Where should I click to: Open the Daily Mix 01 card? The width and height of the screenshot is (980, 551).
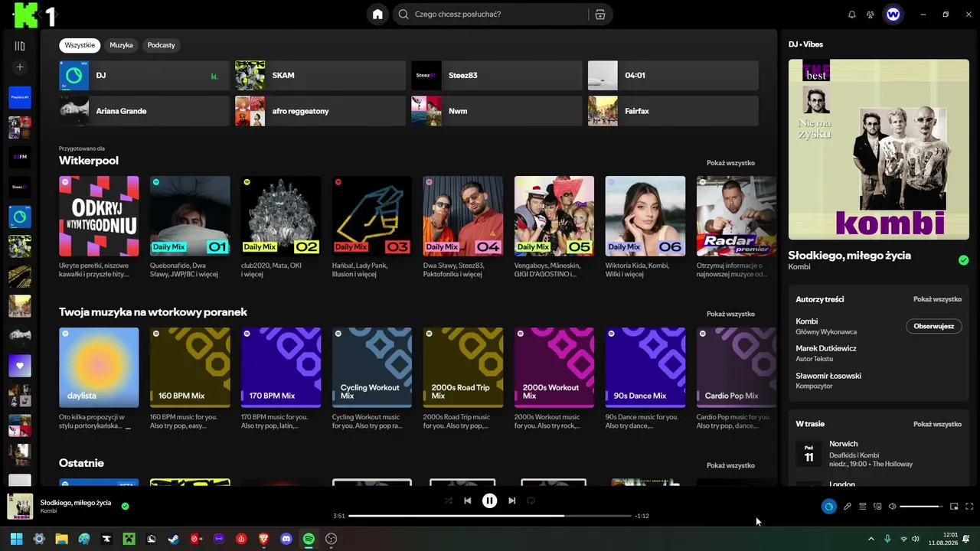190,227
